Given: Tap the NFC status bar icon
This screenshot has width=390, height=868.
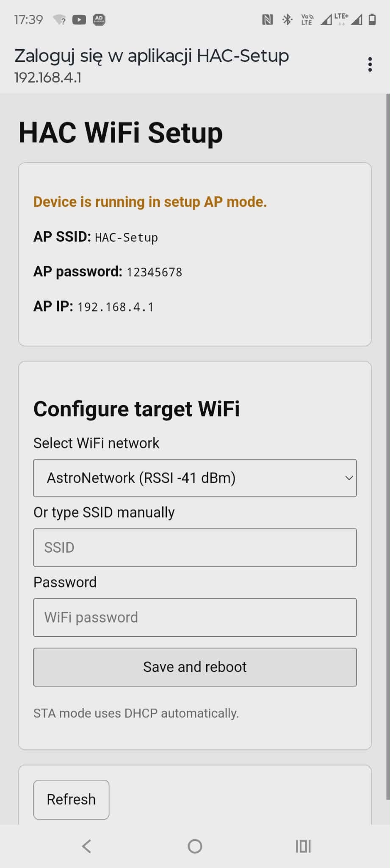Looking at the screenshot, I should (267, 19).
